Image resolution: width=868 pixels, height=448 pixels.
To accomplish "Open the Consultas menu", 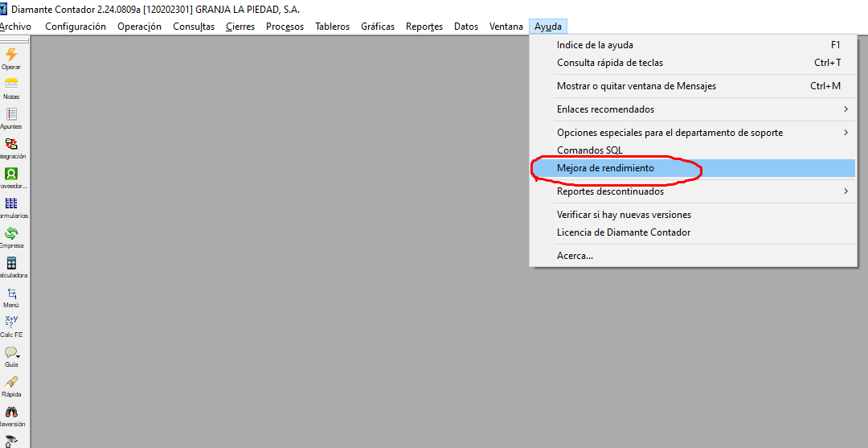I will (x=193, y=26).
